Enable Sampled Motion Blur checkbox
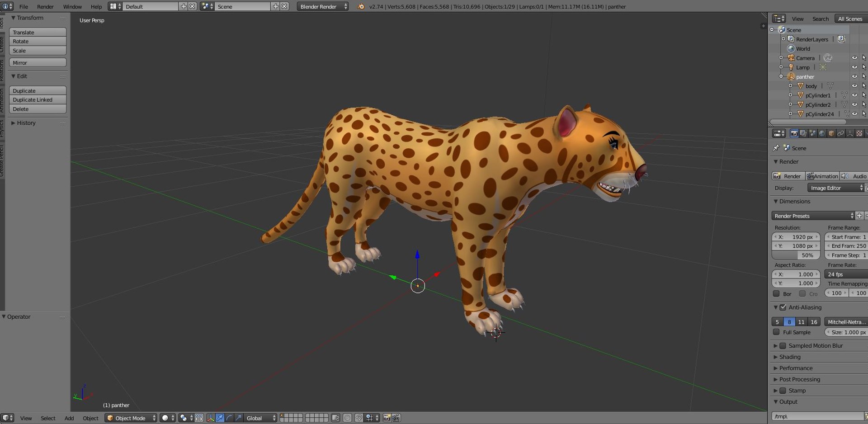Screen dimensions: 868x424 [783, 346]
